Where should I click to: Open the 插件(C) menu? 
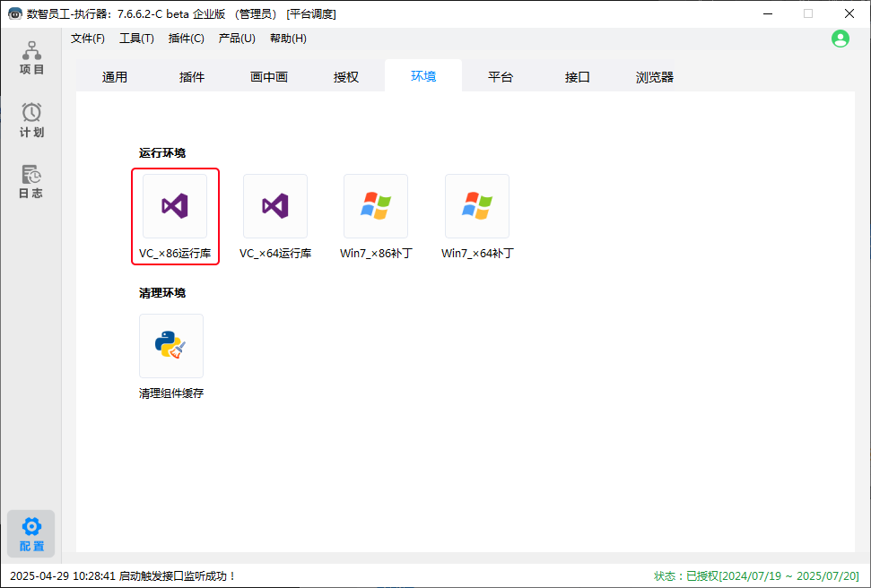(186, 39)
